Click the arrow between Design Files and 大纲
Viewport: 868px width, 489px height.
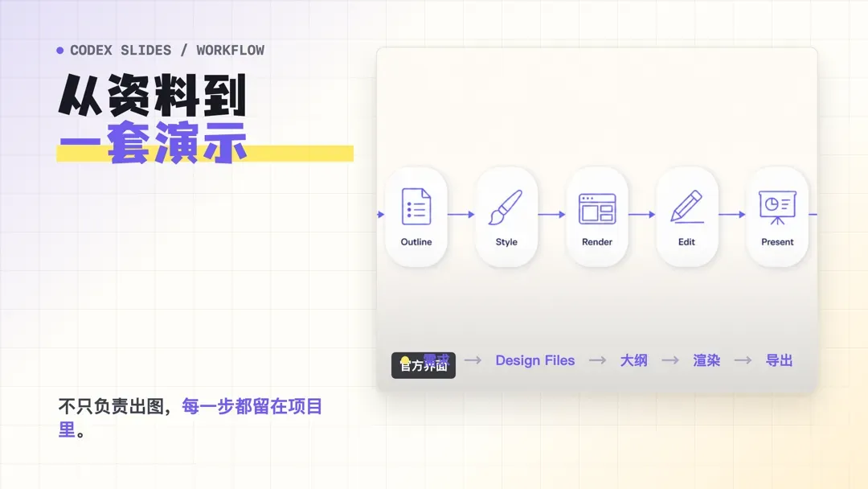click(597, 360)
